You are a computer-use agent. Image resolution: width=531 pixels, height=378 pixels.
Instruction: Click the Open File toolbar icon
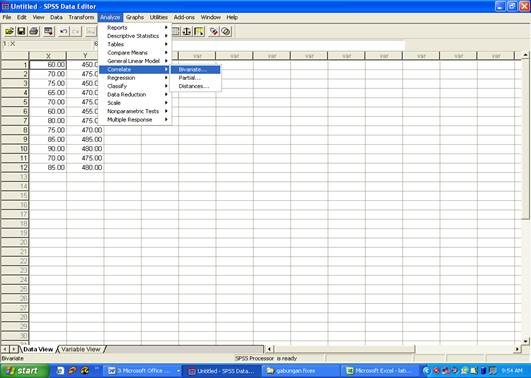tap(9, 32)
